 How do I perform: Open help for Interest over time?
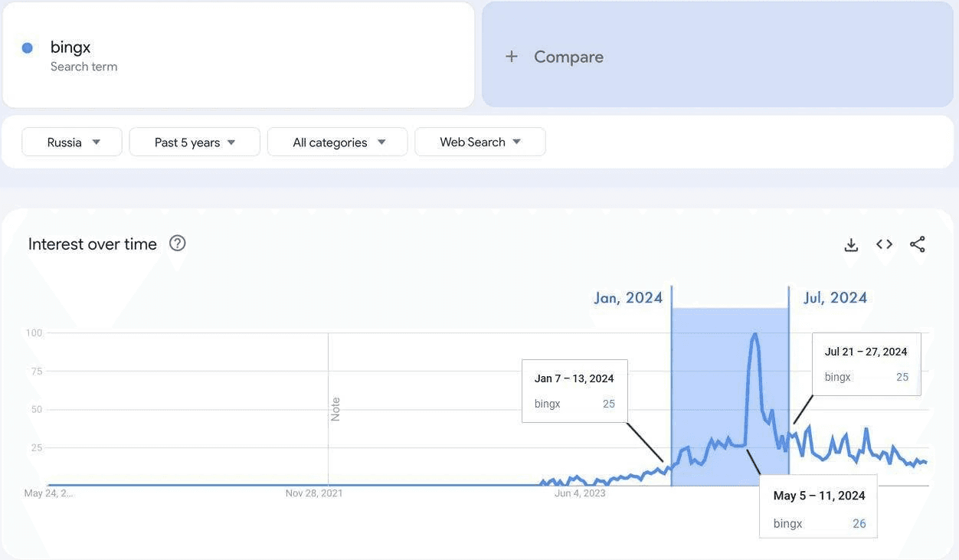pyautogui.click(x=178, y=244)
